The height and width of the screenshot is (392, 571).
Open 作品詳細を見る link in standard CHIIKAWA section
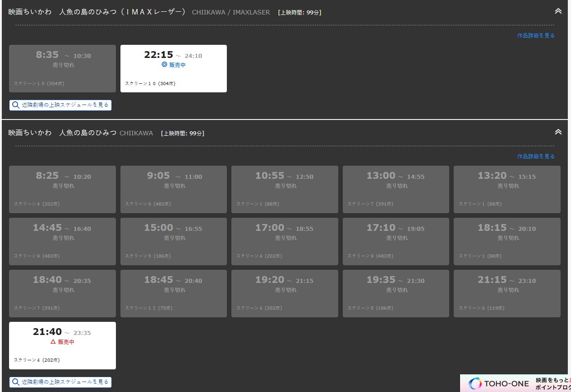pyautogui.click(x=536, y=156)
